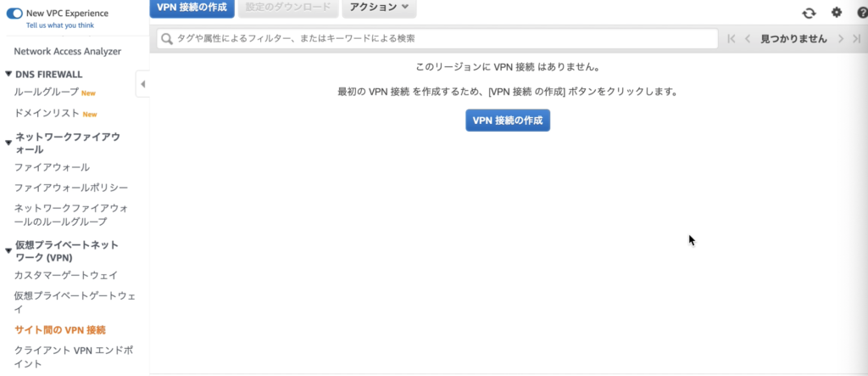
Task: Go to next page of results
Action: [x=840, y=39]
